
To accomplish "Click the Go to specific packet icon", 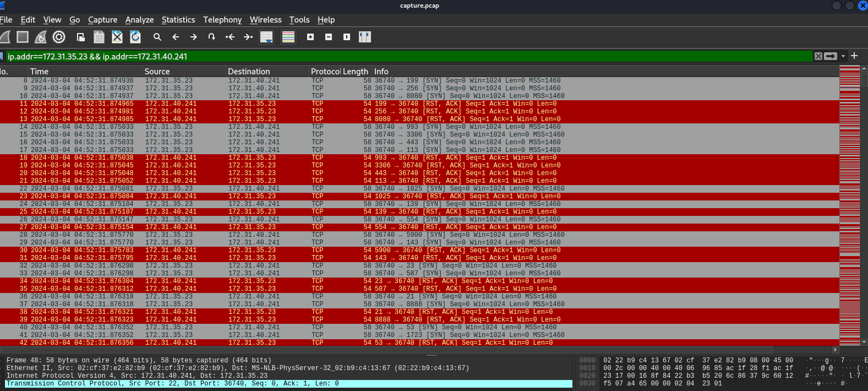I will tap(212, 37).
